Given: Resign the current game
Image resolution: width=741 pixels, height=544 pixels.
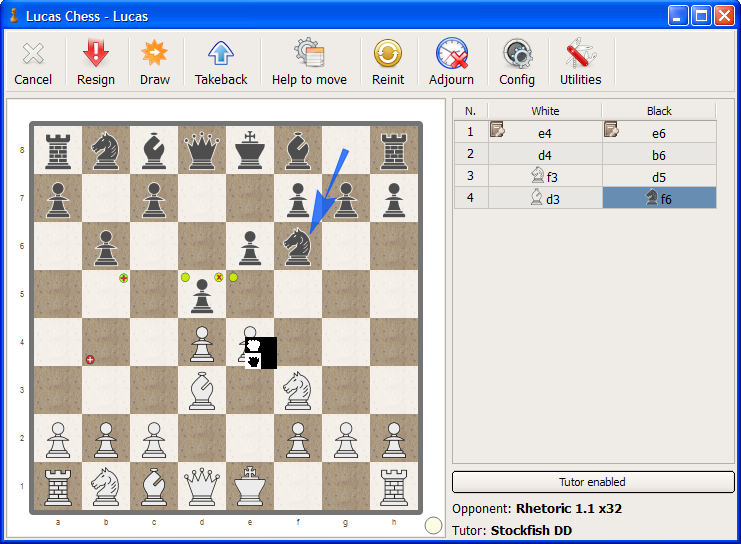Looking at the screenshot, I should point(96,63).
